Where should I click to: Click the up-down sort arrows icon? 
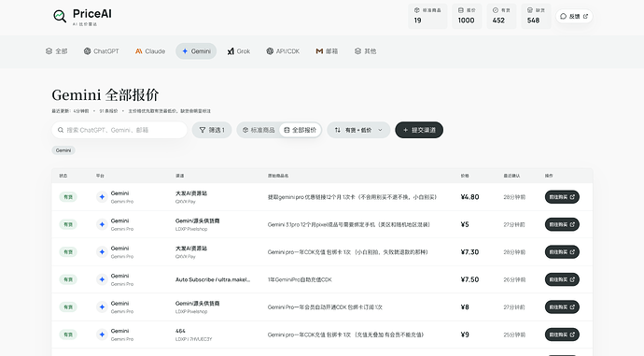(x=338, y=130)
